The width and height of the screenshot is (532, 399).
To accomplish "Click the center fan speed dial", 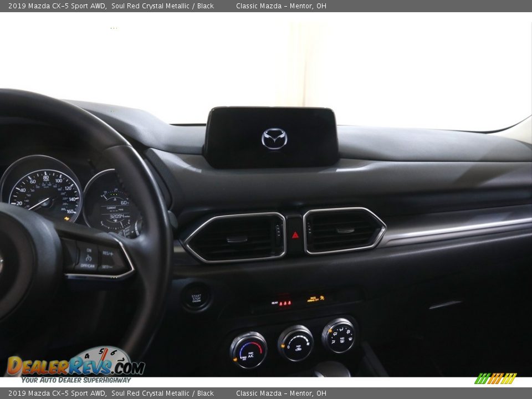I will pyautogui.click(x=295, y=343).
